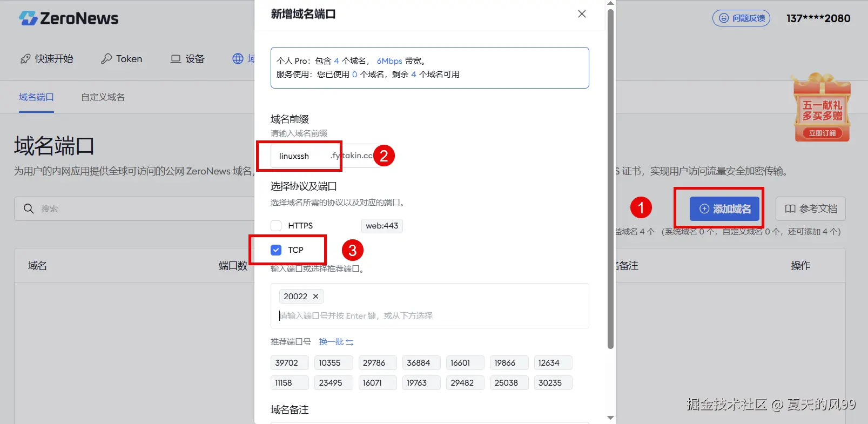Click the port number input field

(429, 316)
